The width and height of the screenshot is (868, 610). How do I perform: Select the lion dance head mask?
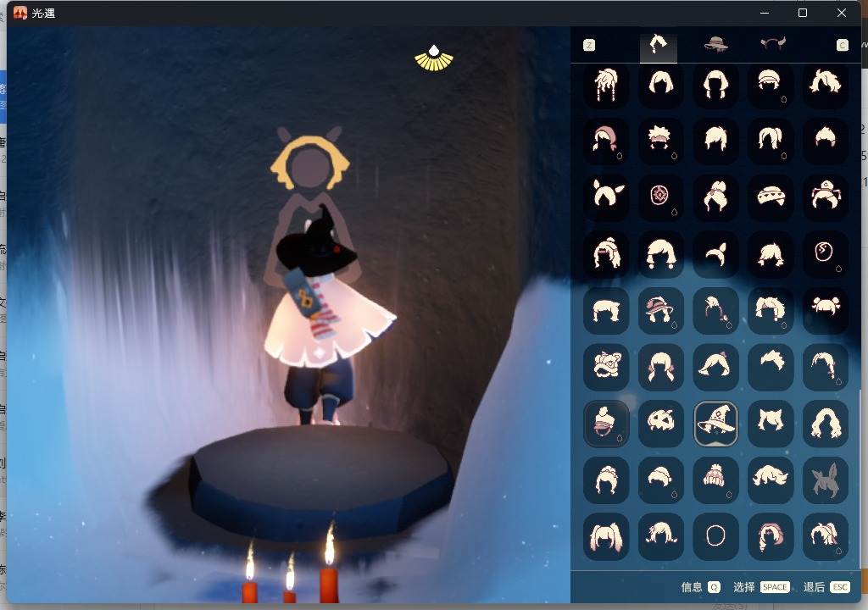pos(606,367)
